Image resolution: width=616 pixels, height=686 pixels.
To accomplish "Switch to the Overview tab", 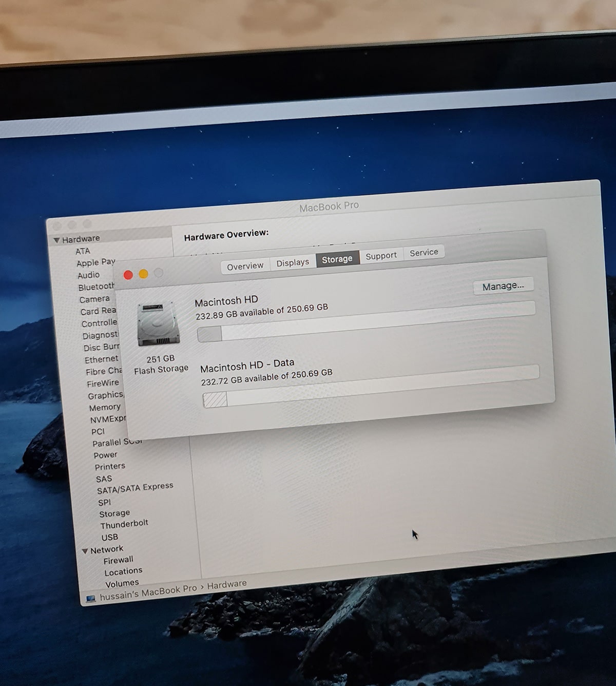I will pyautogui.click(x=245, y=266).
